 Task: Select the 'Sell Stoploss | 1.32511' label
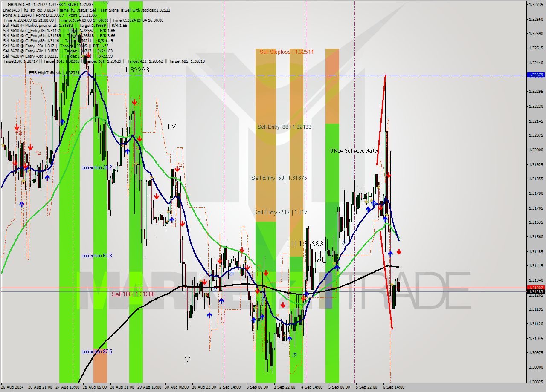tap(287, 52)
